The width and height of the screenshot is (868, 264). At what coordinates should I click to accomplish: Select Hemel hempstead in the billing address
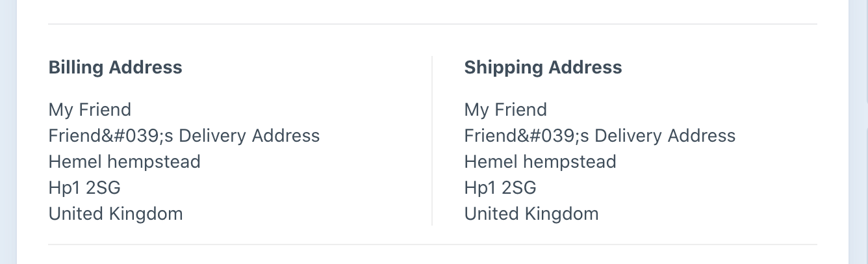coord(125,161)
